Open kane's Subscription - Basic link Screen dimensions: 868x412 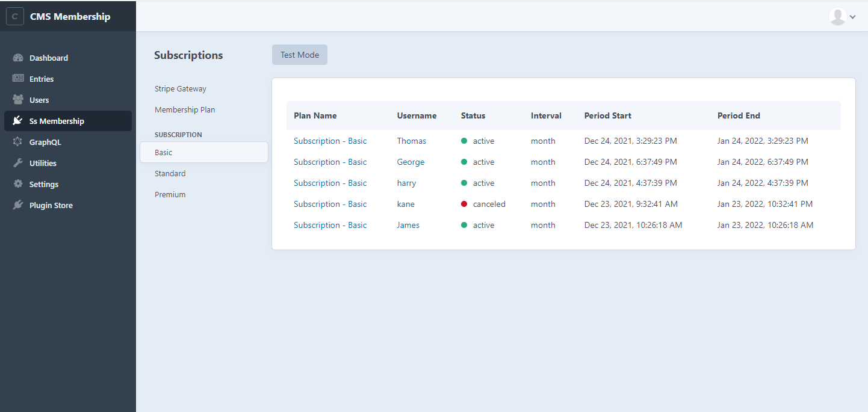330,204
